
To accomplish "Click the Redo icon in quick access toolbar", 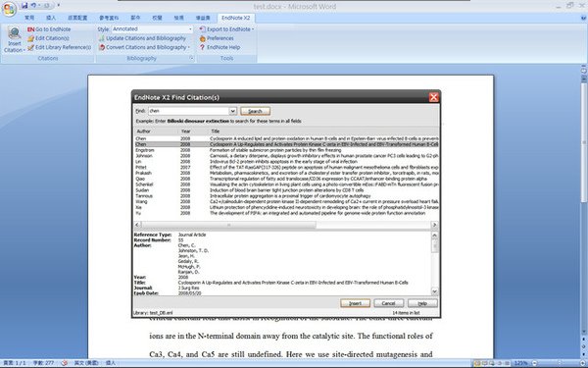I will [47, 6].
